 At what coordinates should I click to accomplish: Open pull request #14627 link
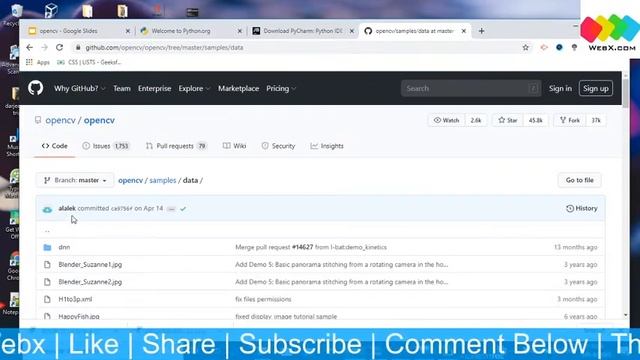[x=302, y=247]
